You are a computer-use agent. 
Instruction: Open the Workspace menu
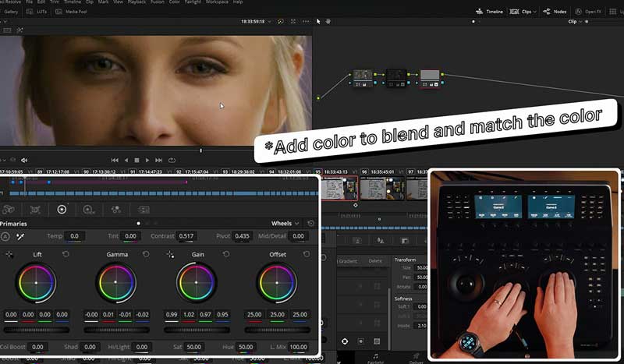click(217, 2)
